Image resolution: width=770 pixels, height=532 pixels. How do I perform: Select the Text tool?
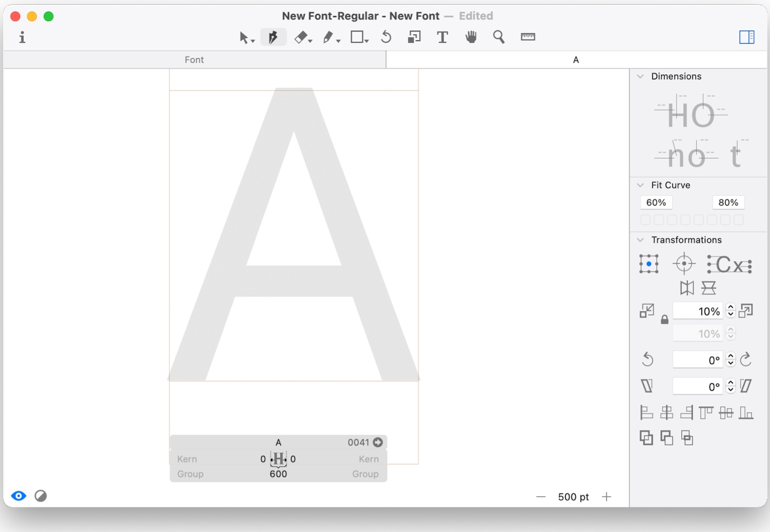coord(442,37)
